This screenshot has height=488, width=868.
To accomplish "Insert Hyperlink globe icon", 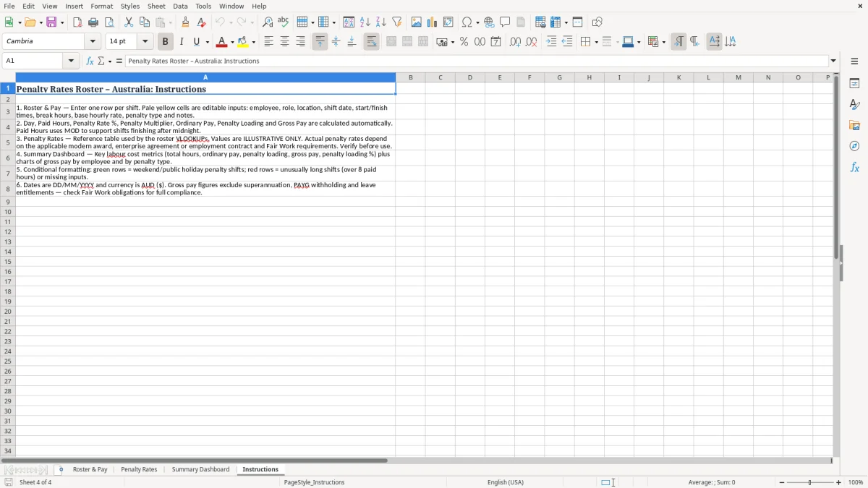I will coord(489,22).
